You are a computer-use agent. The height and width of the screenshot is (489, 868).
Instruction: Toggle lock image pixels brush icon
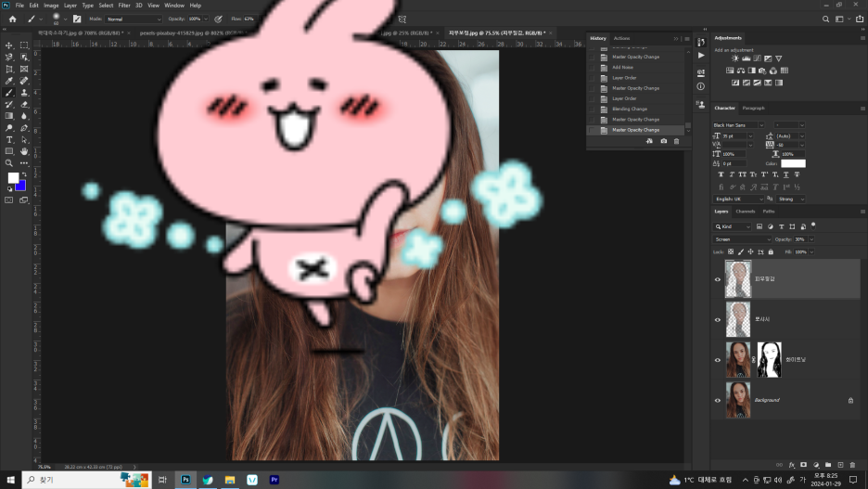click(741, 252)
